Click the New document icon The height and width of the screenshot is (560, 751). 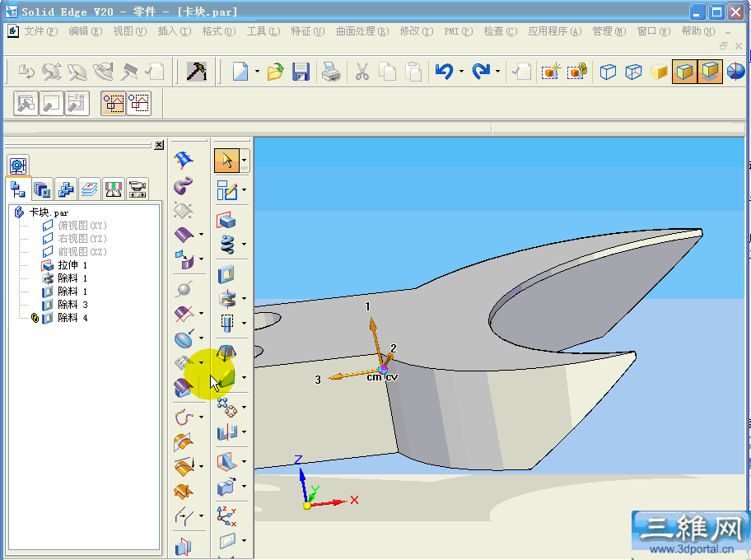coord(240,72)
